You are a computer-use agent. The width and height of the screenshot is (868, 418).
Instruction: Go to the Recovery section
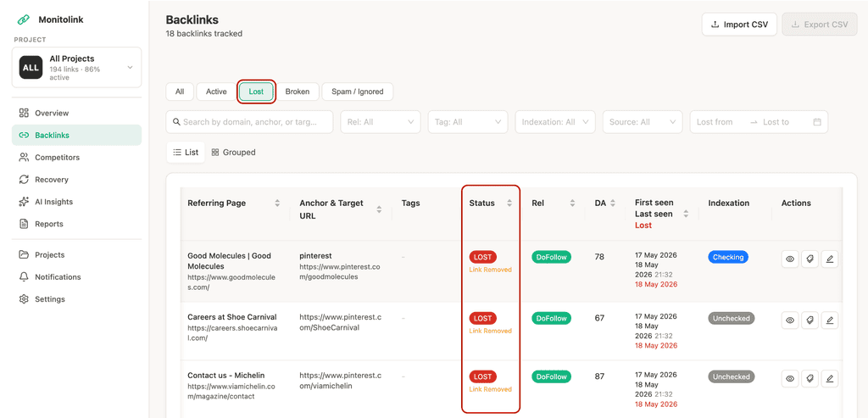point(76,180)
